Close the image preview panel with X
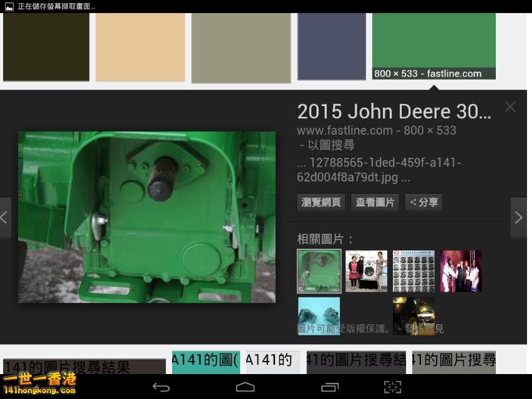The image size is (532, 399). click(x=510, y=107)
